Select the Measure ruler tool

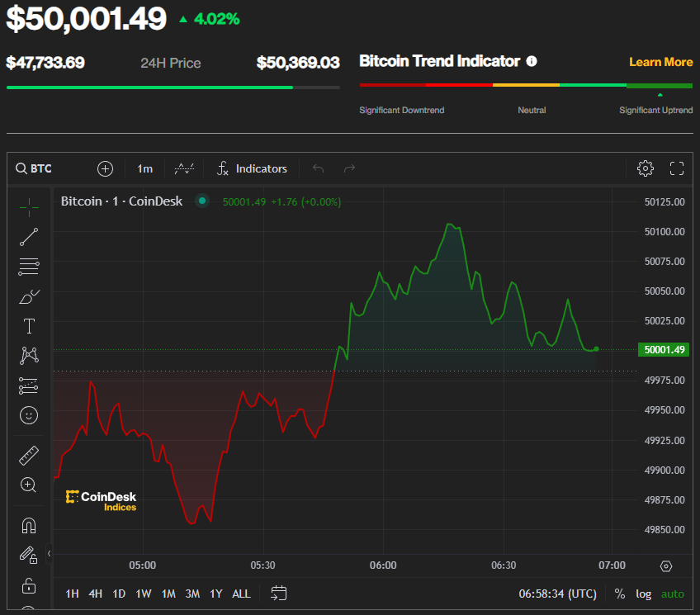(x=29, y=455)
